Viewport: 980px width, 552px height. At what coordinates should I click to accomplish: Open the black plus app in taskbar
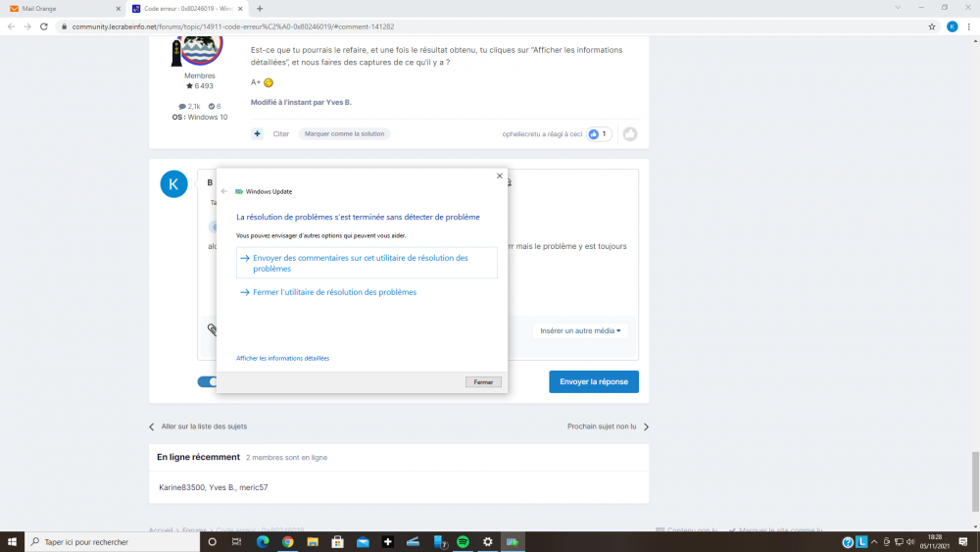(387, 541)
